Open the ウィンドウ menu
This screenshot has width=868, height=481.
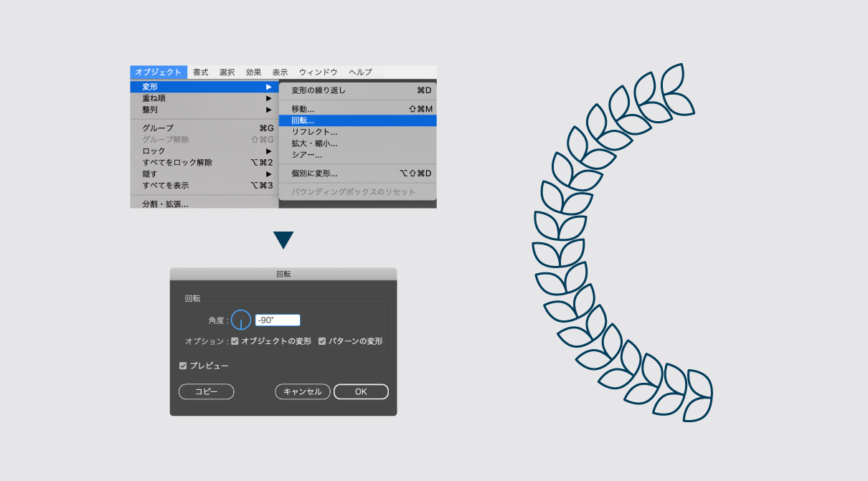click(319, 72)
